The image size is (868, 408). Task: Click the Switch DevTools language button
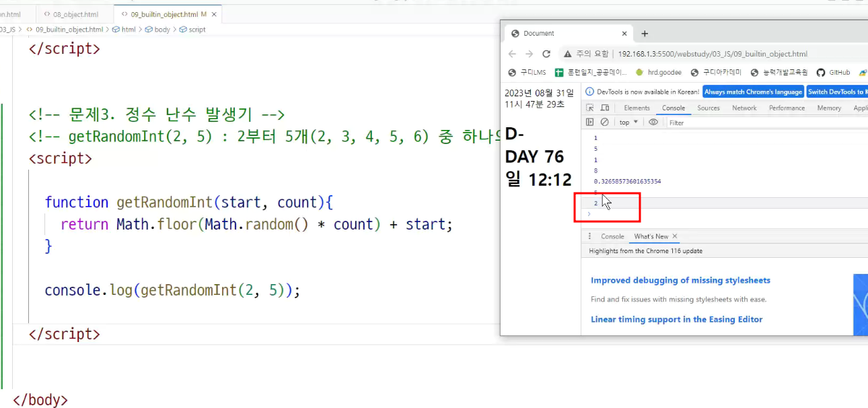tap(837, 92)
